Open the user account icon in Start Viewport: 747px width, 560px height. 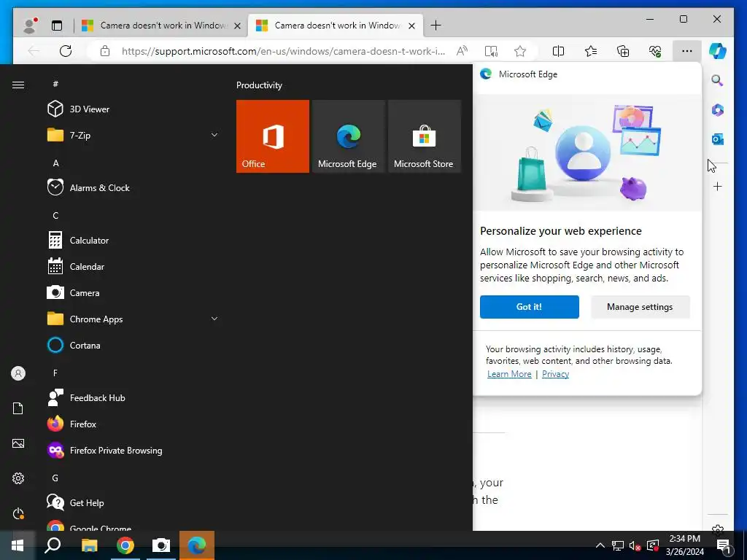tap(18, 373)
